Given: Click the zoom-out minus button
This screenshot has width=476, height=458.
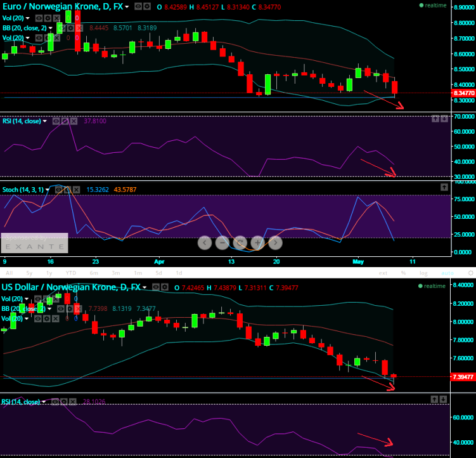Looking at the screenshot, I should click(x=222, y=242).
